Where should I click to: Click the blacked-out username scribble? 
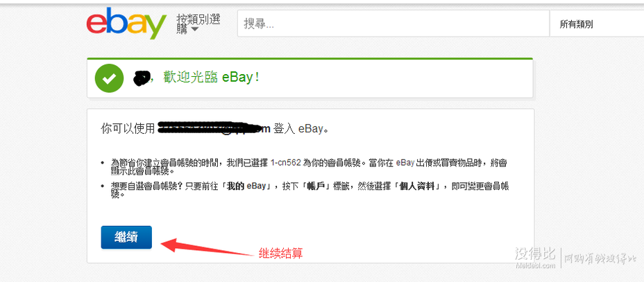click(142, 78)
